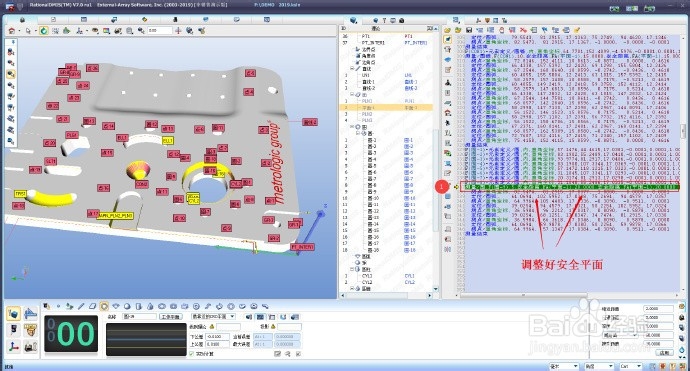The image size is (690, 371).
Task: Click the red crosshair target icon
Action: pyautogui.click(x=178, y=31)
